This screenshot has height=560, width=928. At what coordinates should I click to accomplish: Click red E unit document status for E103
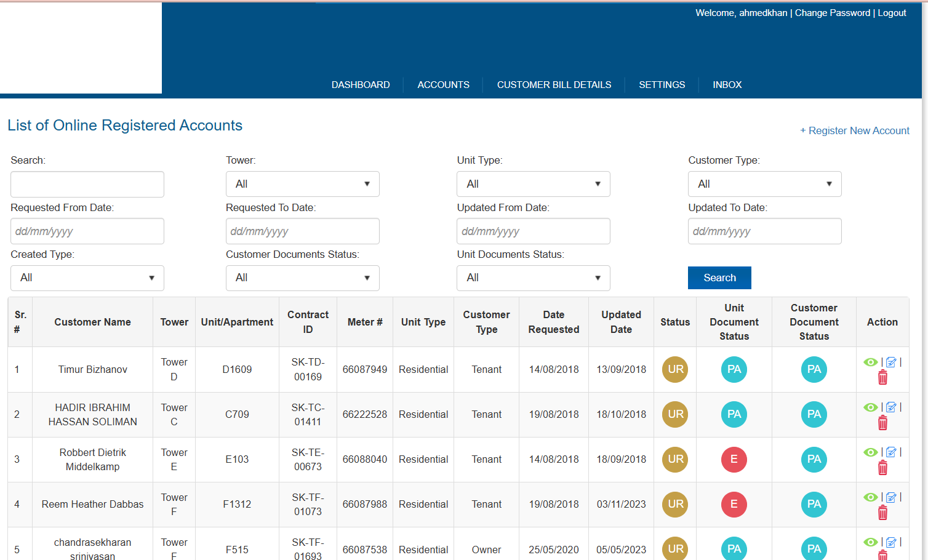pyautogui.click(x=734, y=460)
